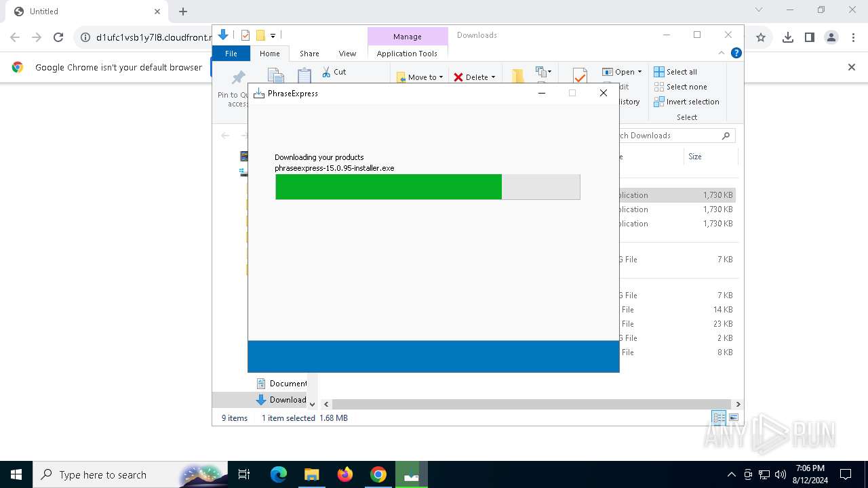
Task: Click the PhraseExpress title bar icon
Action: click(258, 94)
